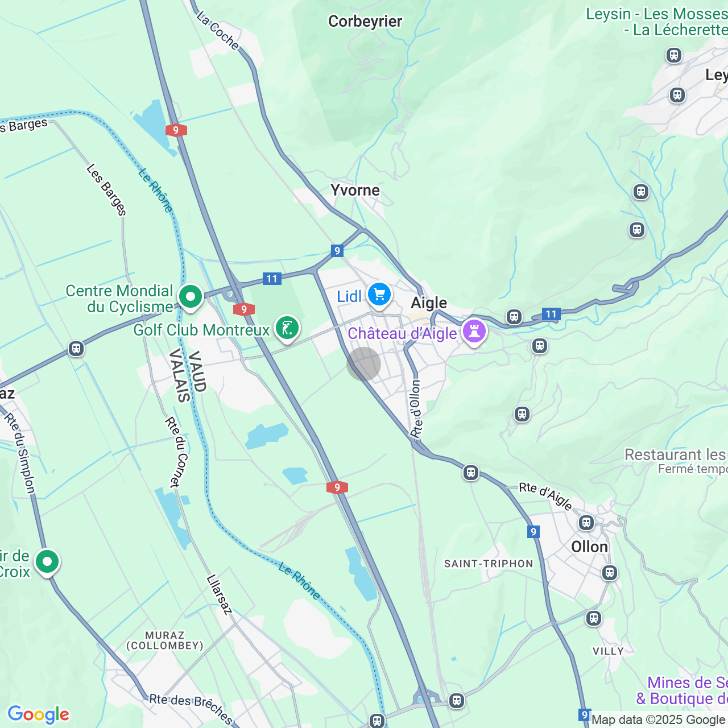The height and width of the screenshot is (728, 728).
Task: Select the Aigle town label
Action: (429, 303)
